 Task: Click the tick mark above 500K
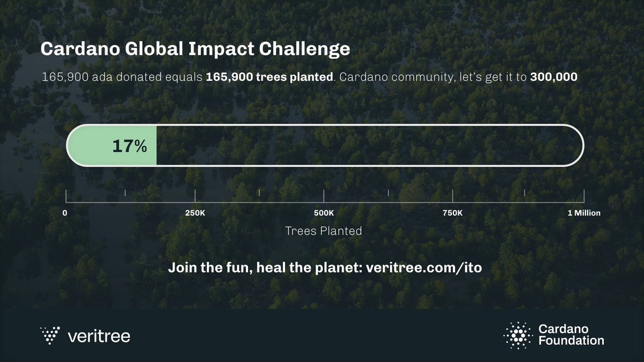[x=324, y=196]
